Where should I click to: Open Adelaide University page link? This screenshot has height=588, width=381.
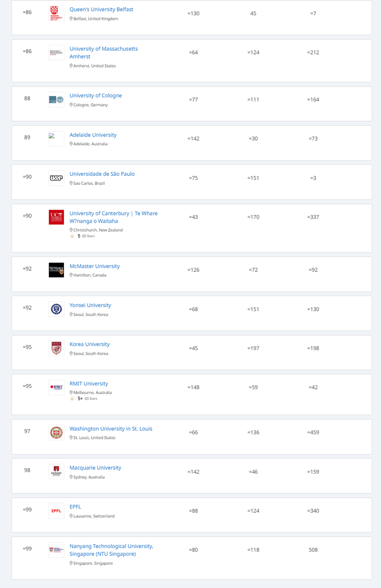pos(93,135)
